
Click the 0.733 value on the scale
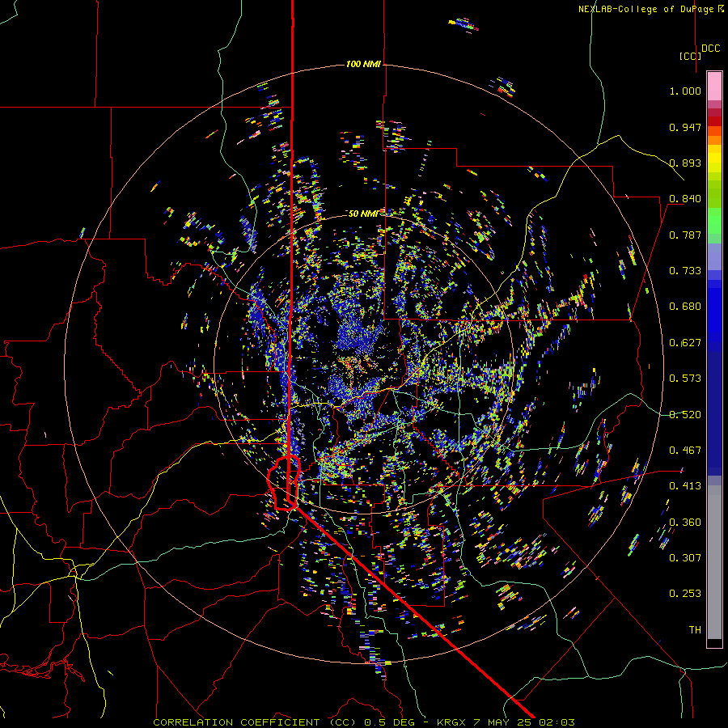685,271
